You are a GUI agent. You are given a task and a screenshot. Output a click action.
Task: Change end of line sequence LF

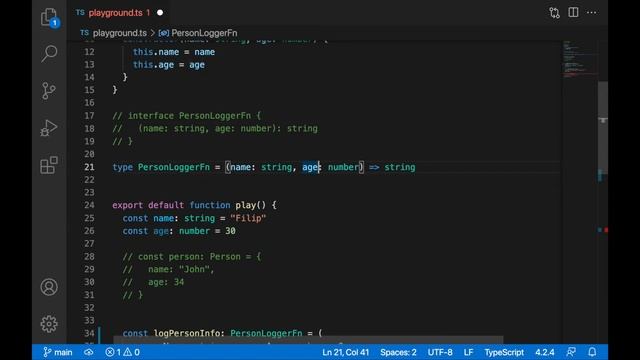point(468,352)
